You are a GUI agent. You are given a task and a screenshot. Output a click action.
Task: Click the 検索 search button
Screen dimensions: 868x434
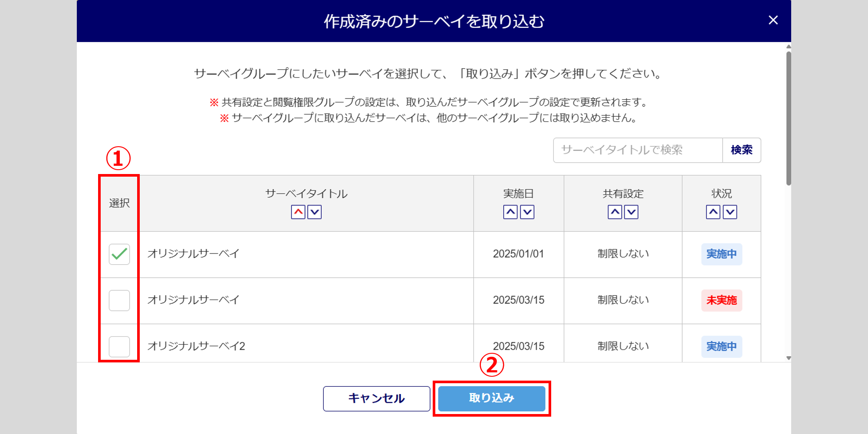pyautogui.click(x=742, y=150)
